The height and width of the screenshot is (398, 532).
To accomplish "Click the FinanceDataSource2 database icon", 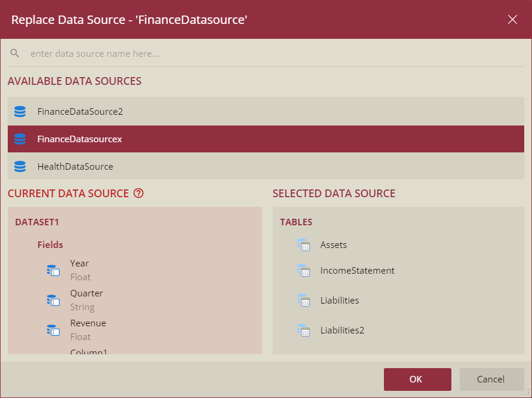I will pos(20,111).
